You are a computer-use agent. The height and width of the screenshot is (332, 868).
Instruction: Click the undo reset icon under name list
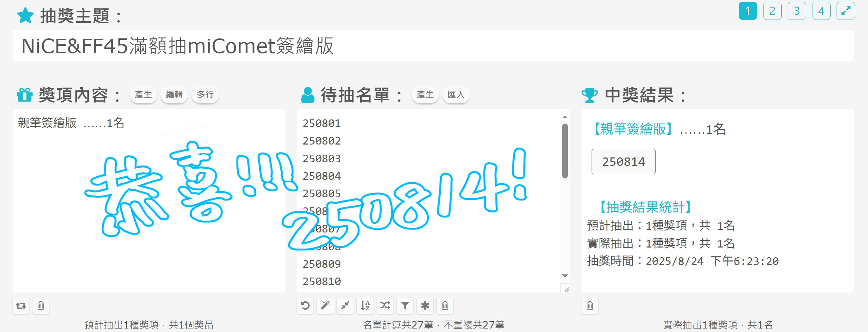point(305,306)
